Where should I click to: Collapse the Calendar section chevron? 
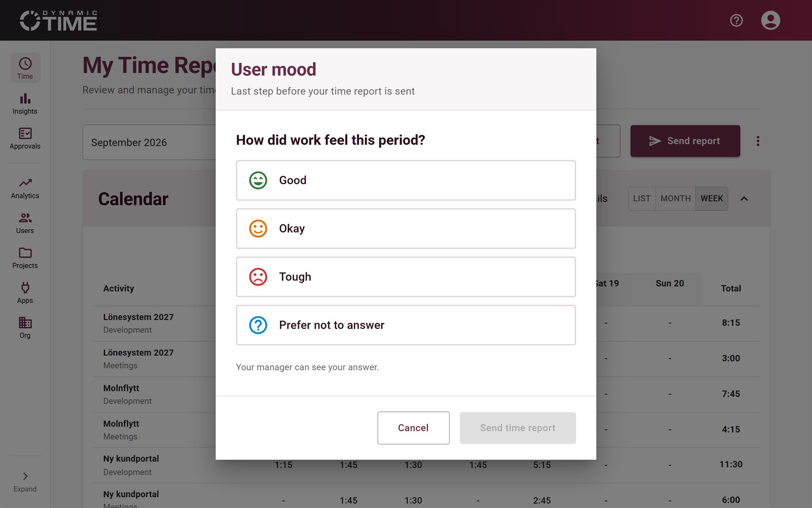744,199
